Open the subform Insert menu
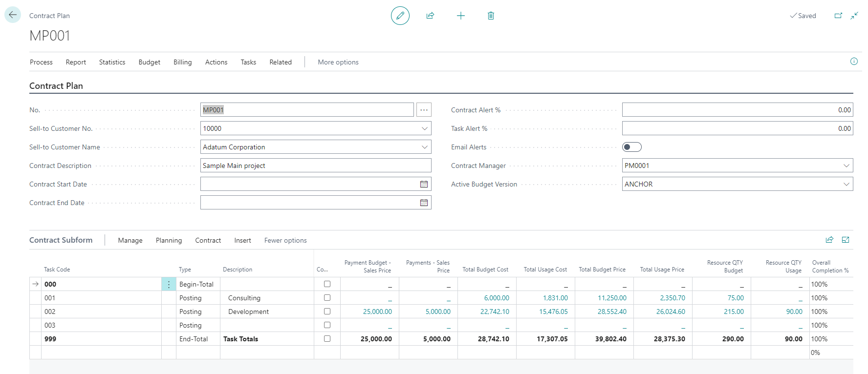 (242, 240)
